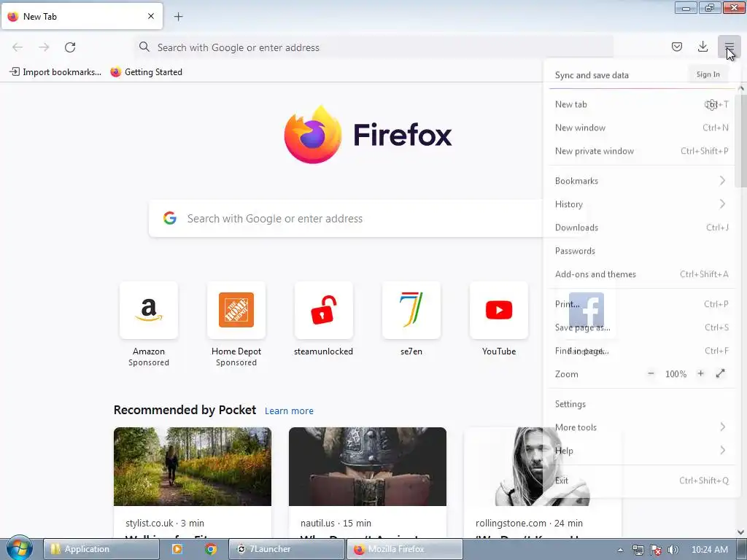Choose Save page as... menu item
This screenshot has width=747, height=560.
pyautogui.click(x=641, y=327)
